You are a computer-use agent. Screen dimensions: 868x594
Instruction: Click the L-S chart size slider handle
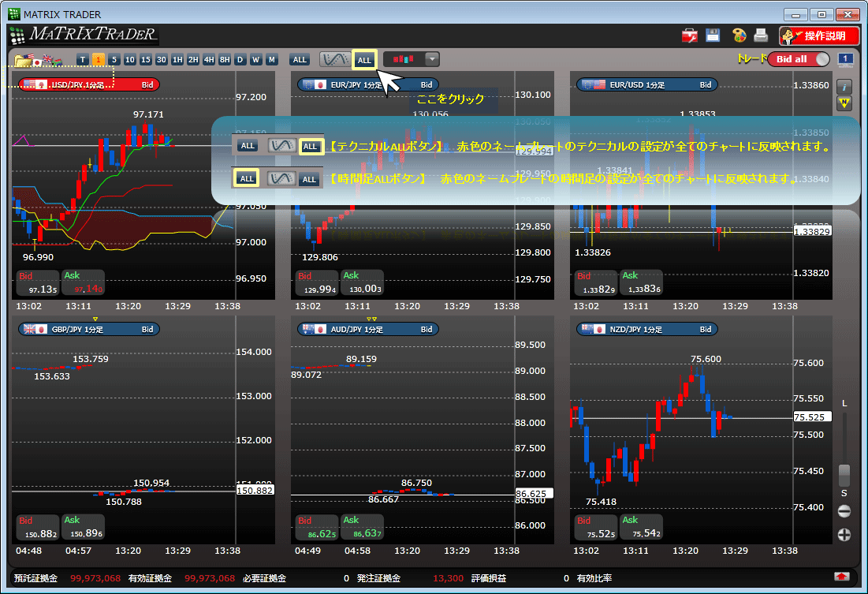(x=844, y=475)
